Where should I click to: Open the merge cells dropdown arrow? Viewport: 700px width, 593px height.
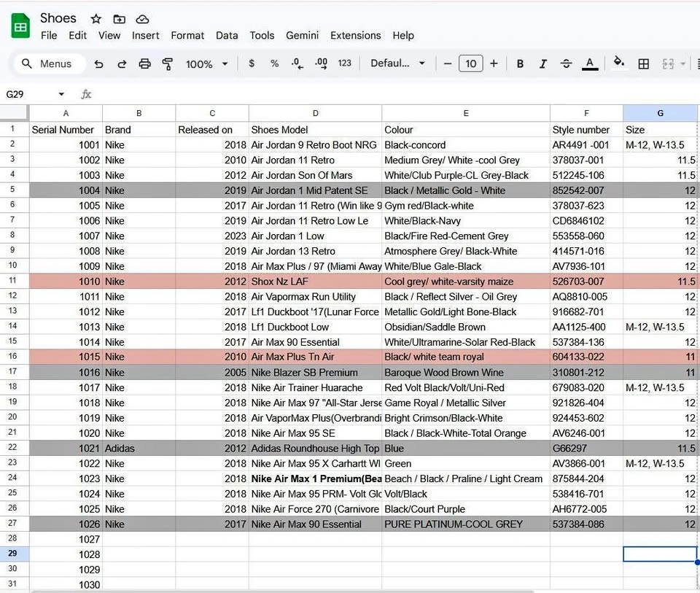(683, 64)
